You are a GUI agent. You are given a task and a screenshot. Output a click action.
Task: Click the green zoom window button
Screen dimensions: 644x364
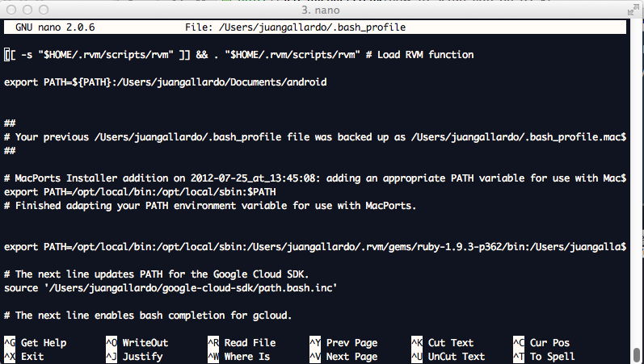(43, 10)
